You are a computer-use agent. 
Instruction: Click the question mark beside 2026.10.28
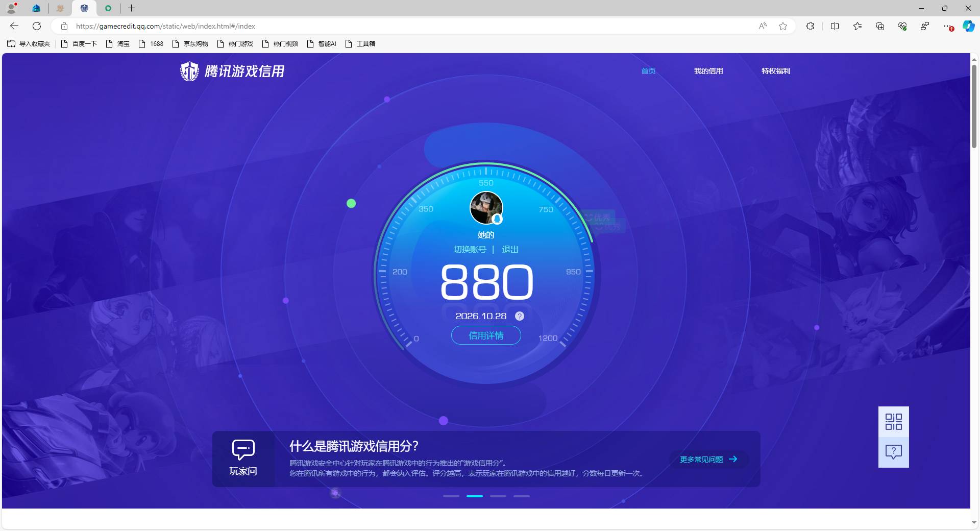click(x=519, y=316)
